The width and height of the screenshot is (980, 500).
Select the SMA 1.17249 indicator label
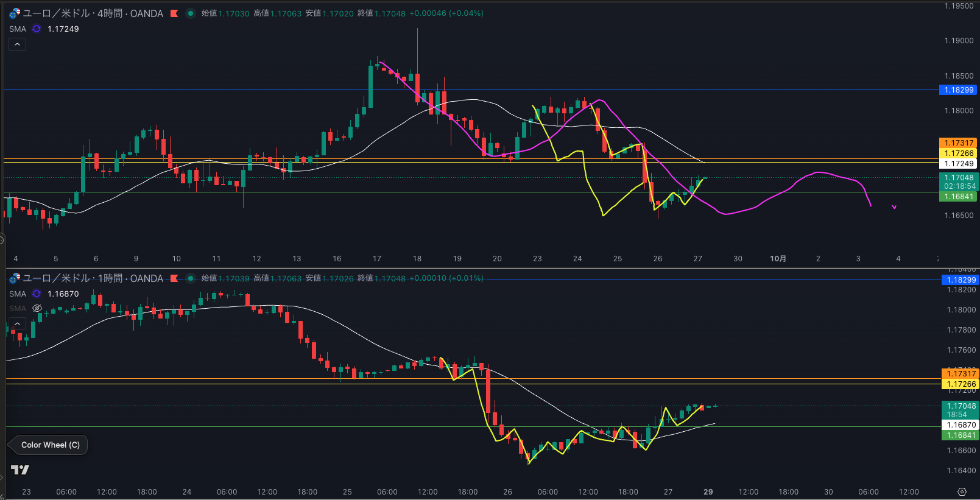18,29
